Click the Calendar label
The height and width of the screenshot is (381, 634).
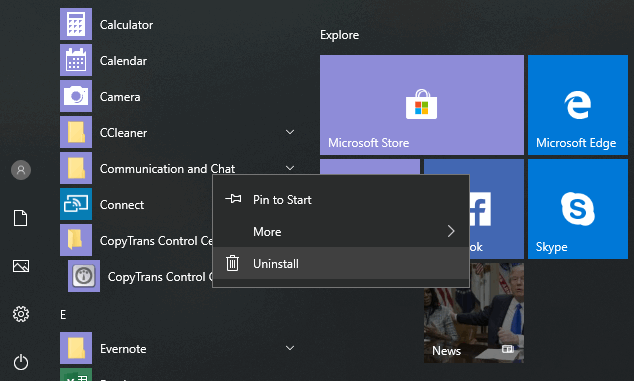click(123, 61)
